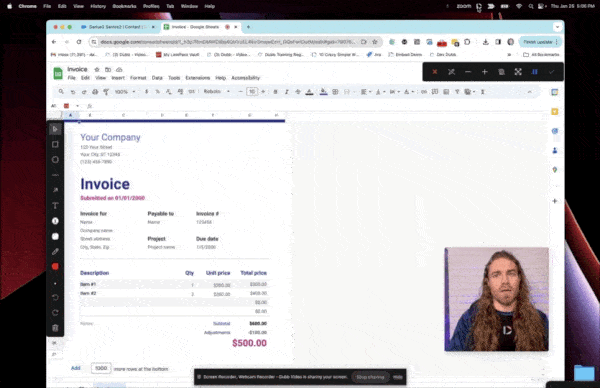Open the vertical align dropdown
The width and height of the screenshot is (600, 388).
click(380, 92)
